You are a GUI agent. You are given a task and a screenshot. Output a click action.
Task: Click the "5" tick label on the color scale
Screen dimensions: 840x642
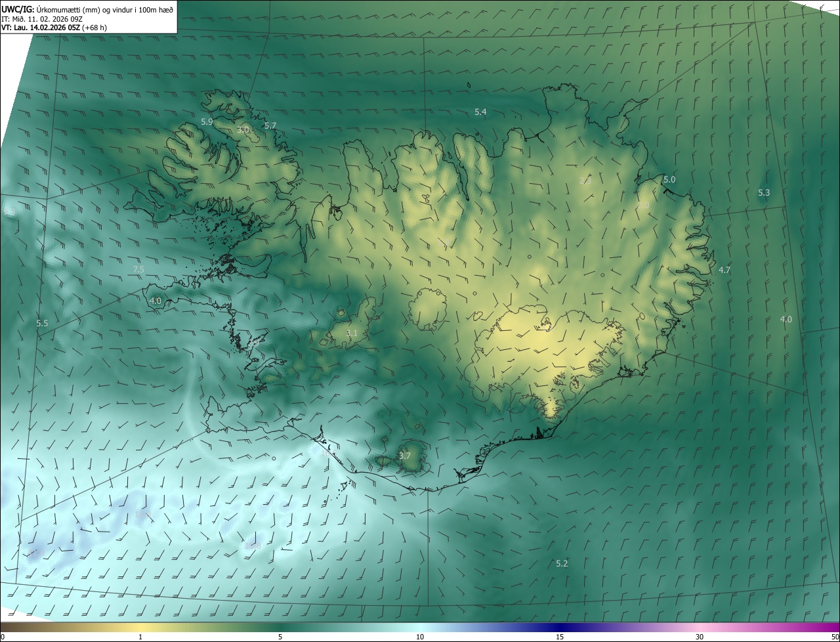pos(280,637)
